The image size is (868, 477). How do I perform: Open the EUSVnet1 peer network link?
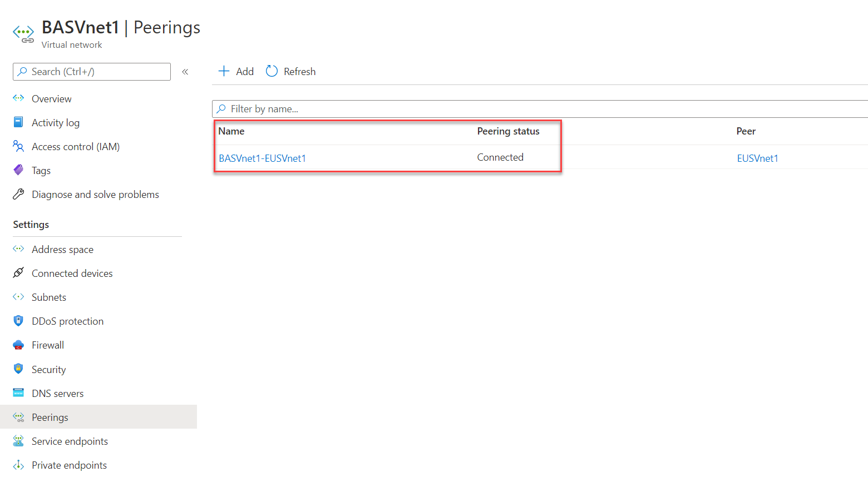pyautogui.click(x=757, y=158)
